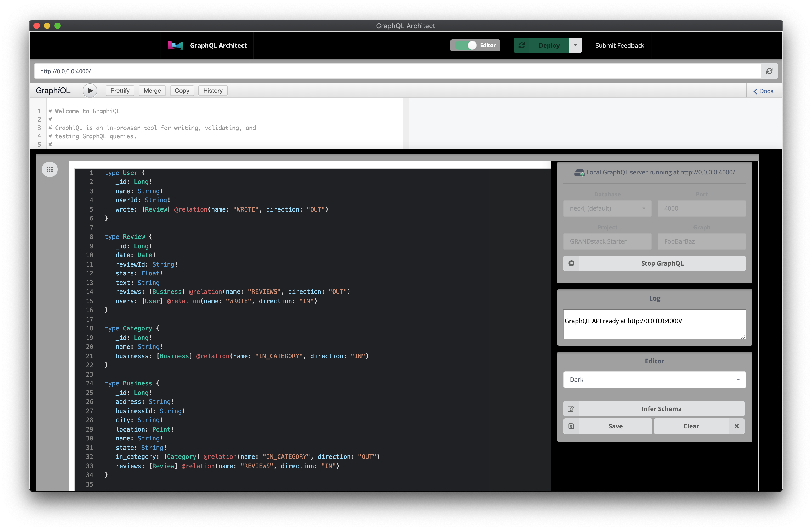Click the URL bar refresh icon
The width and height of the screenshot is (812, 530).
(769, 71)
